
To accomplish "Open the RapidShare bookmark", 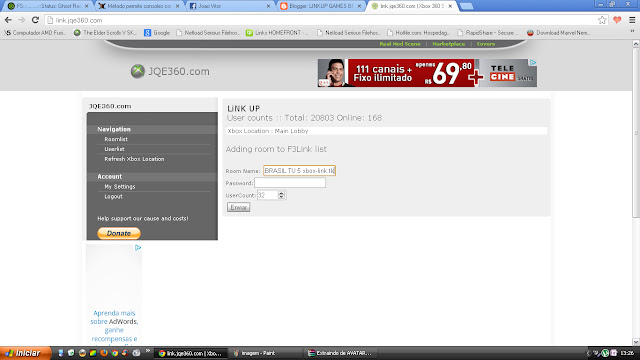I will [x=488, y=33].
